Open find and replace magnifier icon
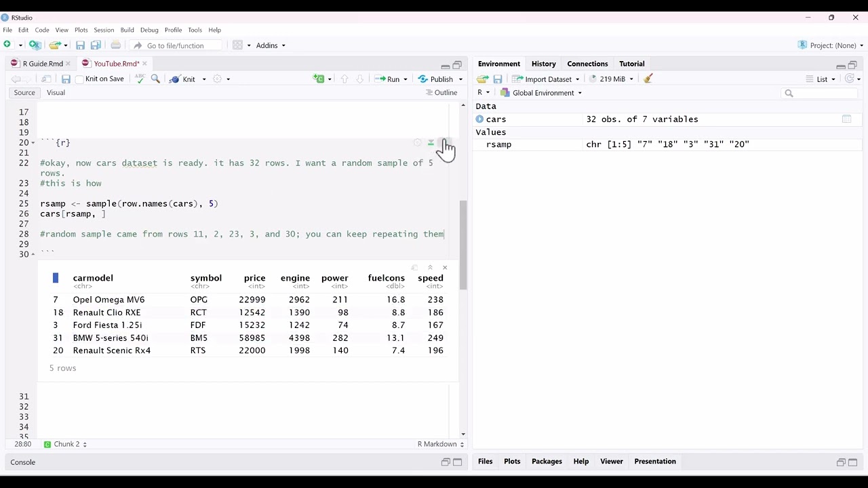 click(x=155, y=79)
